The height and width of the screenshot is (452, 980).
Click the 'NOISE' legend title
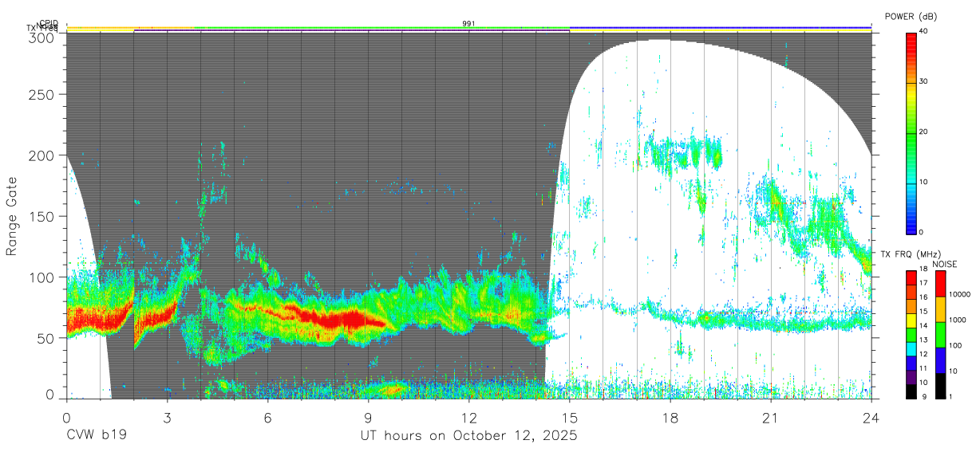(x=945, y=263)
